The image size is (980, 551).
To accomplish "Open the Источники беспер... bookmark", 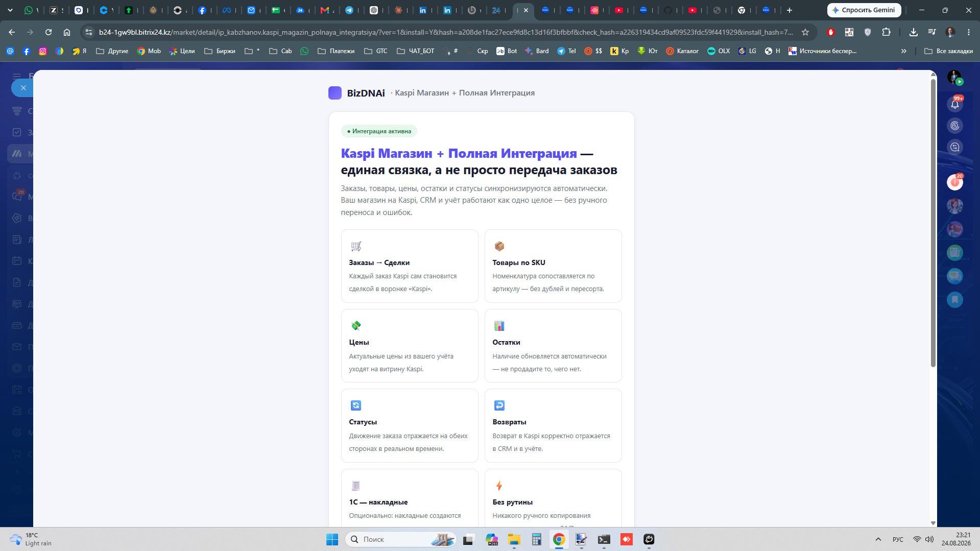I will tap(823, 51).
